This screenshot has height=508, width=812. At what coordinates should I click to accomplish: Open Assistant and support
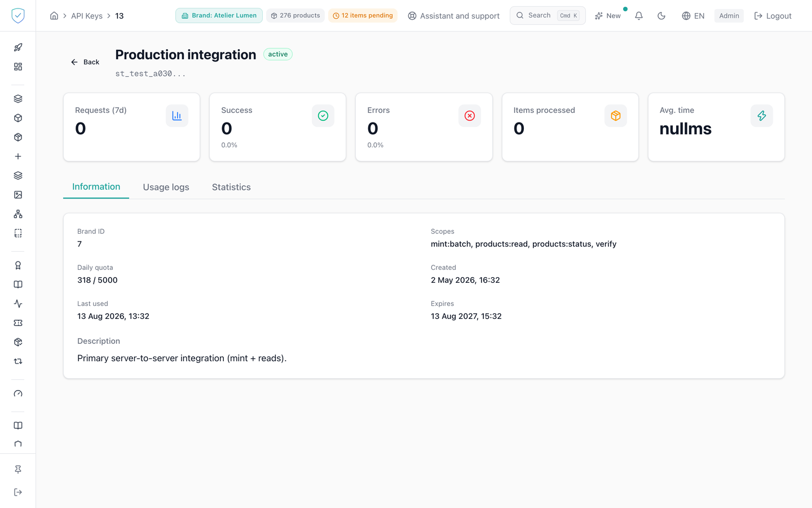[454, 16]
